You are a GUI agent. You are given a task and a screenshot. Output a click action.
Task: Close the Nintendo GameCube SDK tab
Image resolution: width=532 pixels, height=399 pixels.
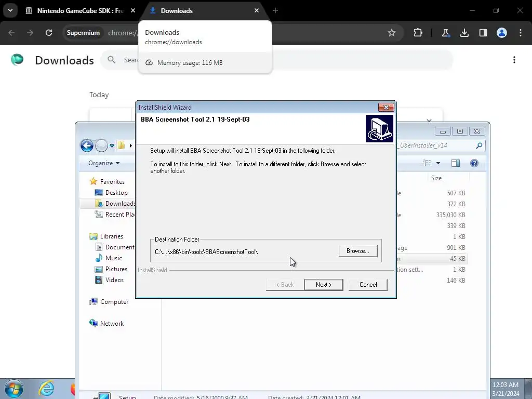click(x=133, y=10)
